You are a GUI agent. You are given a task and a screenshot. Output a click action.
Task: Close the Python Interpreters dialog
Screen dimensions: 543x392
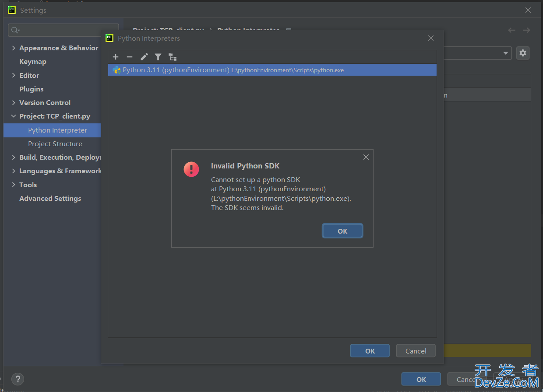(431, 38)
